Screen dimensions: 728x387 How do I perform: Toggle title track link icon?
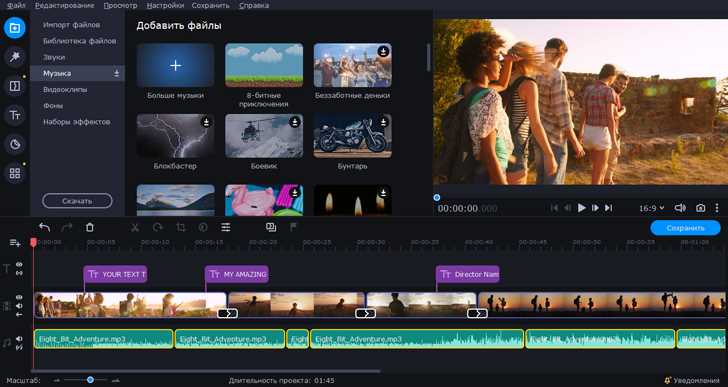19,273
